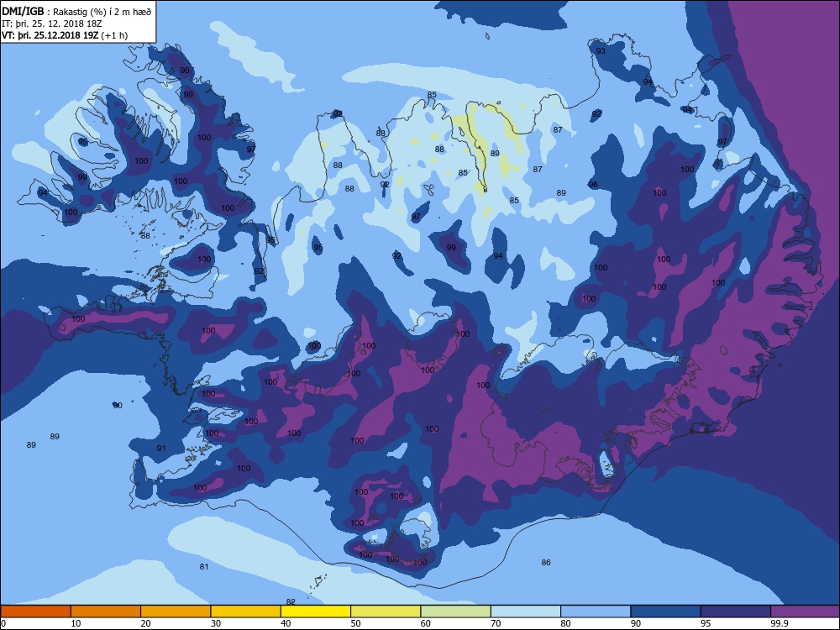This screenshot has width=840, height=630.
Task: Pick the light blue 70–80 legend swatch
Action: click(x=526, y=612)
